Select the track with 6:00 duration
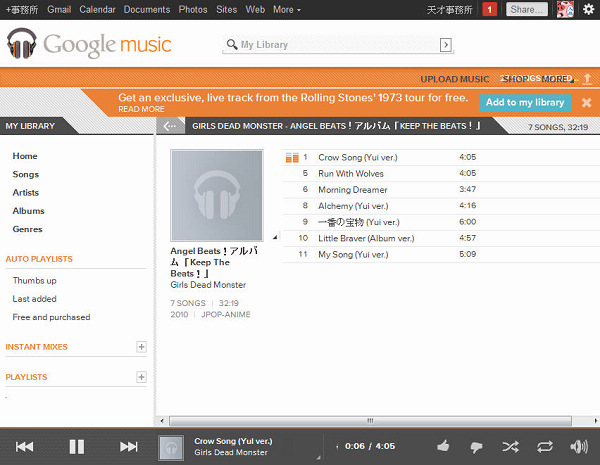Viewport: 600px width, 465px height. tap(441, 222)
